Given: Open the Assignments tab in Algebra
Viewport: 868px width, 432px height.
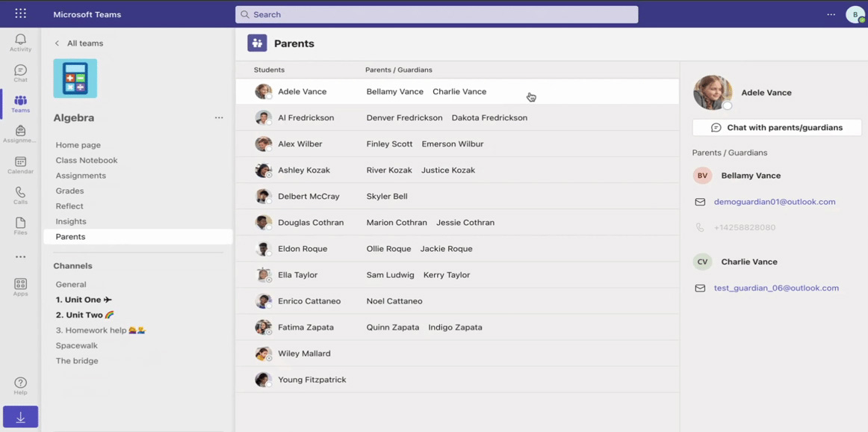Looking at the screenshot, I should click(x=81, y=176).
